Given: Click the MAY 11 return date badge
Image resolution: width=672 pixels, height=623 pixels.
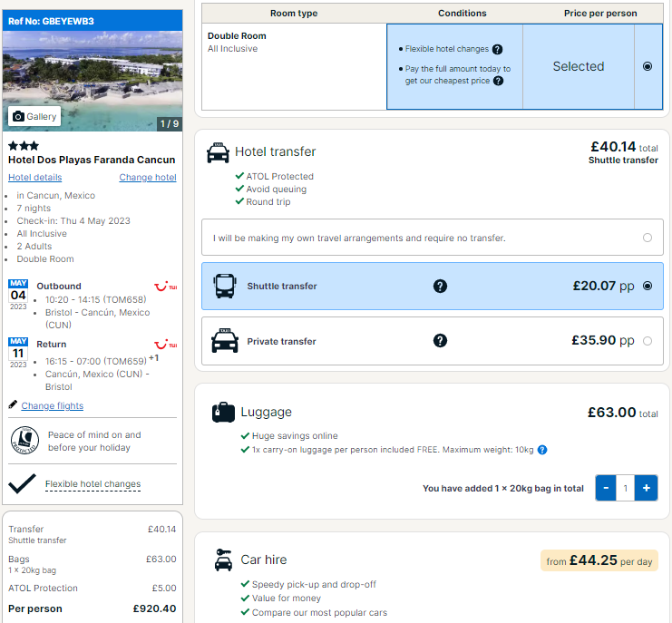Looking at the screenshot, I should (18, 353).
